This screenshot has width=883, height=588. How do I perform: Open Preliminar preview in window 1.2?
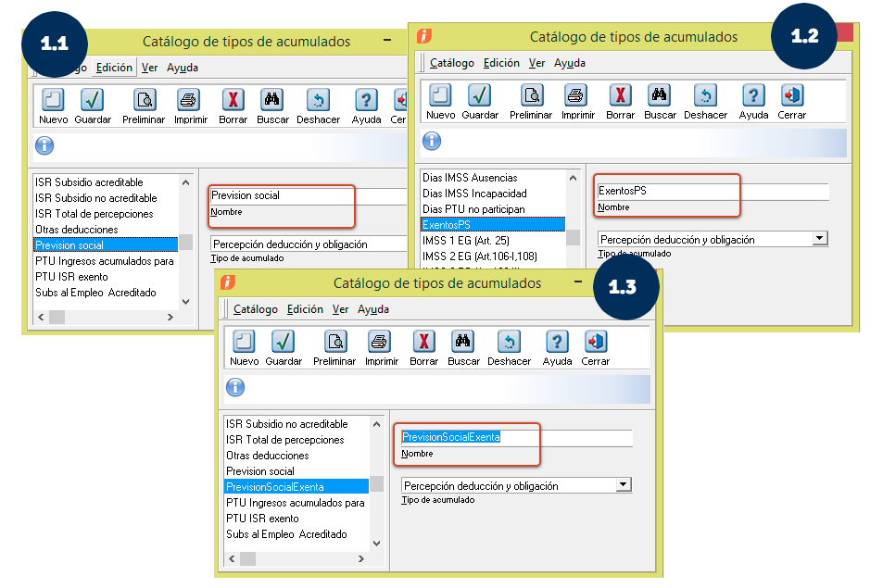[532, 95]
